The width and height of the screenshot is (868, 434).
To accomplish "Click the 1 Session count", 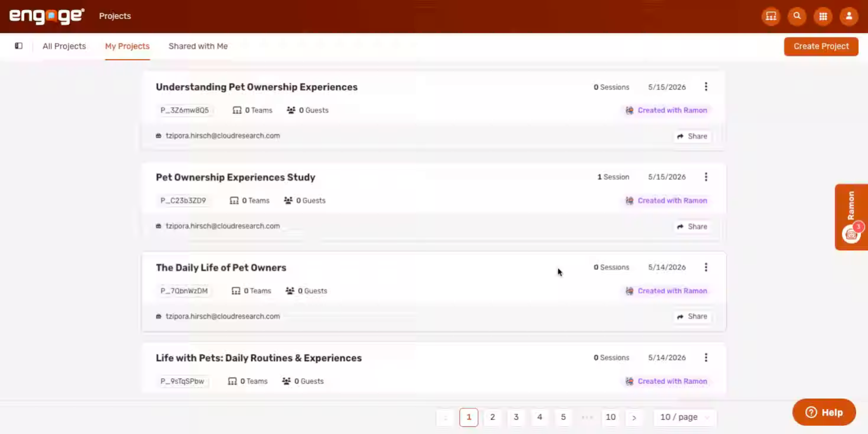I will (613, 177).
